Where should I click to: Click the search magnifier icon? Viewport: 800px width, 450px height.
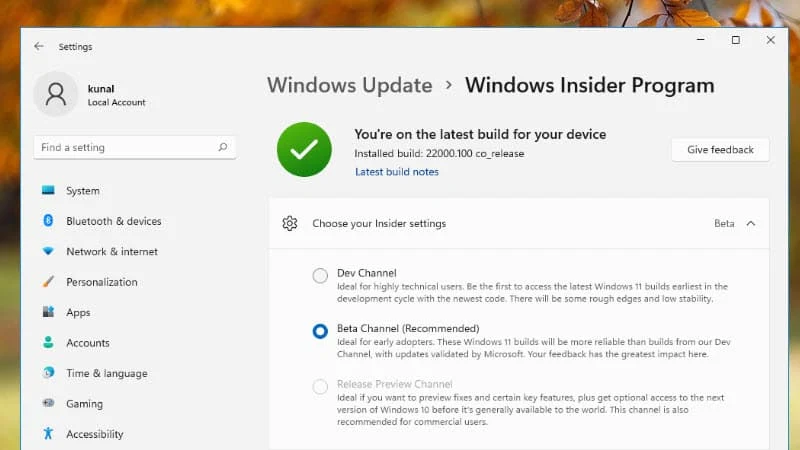tap(222, 147)
